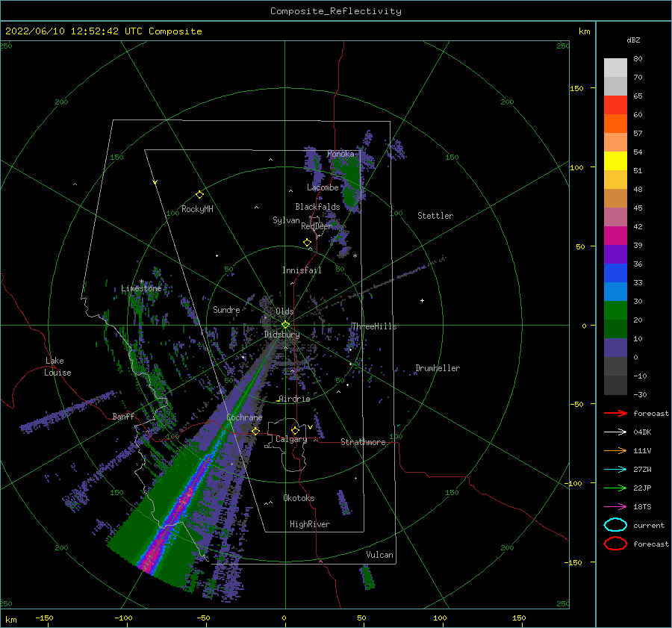Click the ThreeHills label
The image size is (672, 628).
pos(374,326)
